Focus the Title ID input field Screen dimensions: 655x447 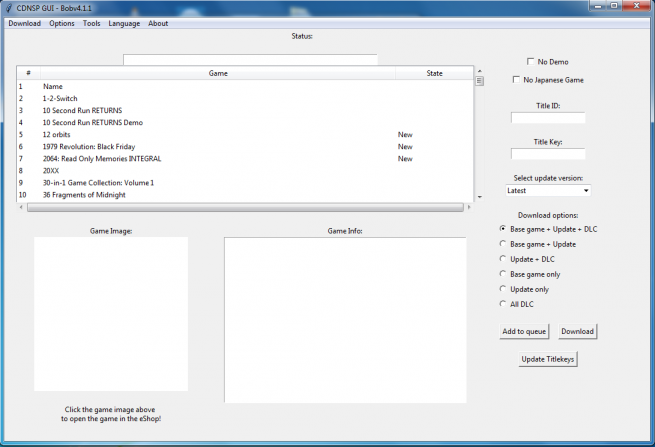[548, 118]
